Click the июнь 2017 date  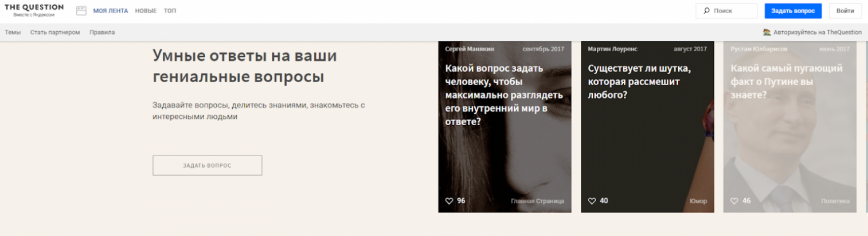tap(834, 49)
